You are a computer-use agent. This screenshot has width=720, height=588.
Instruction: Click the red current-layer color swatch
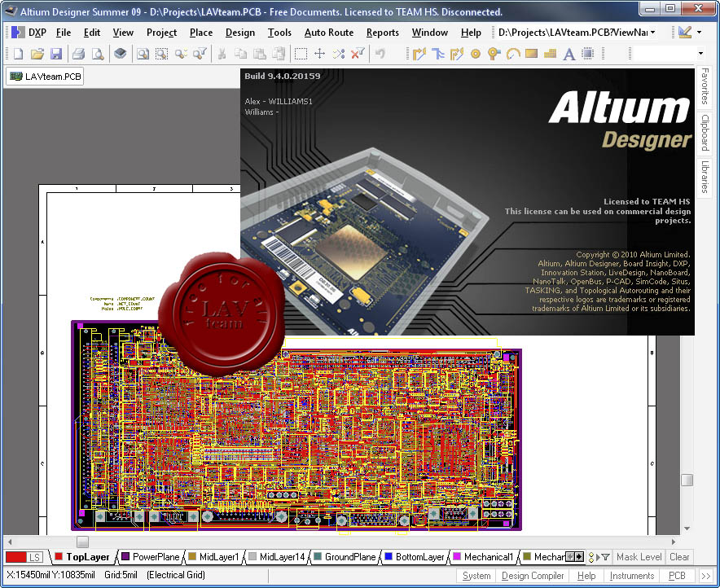(16, 557)
